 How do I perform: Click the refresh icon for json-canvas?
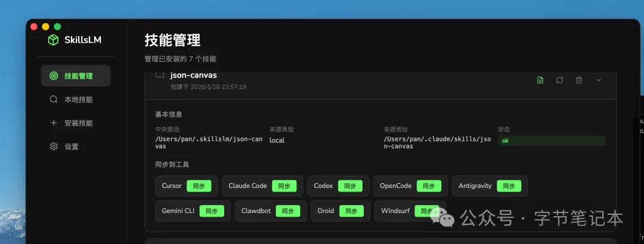(559, 80)
